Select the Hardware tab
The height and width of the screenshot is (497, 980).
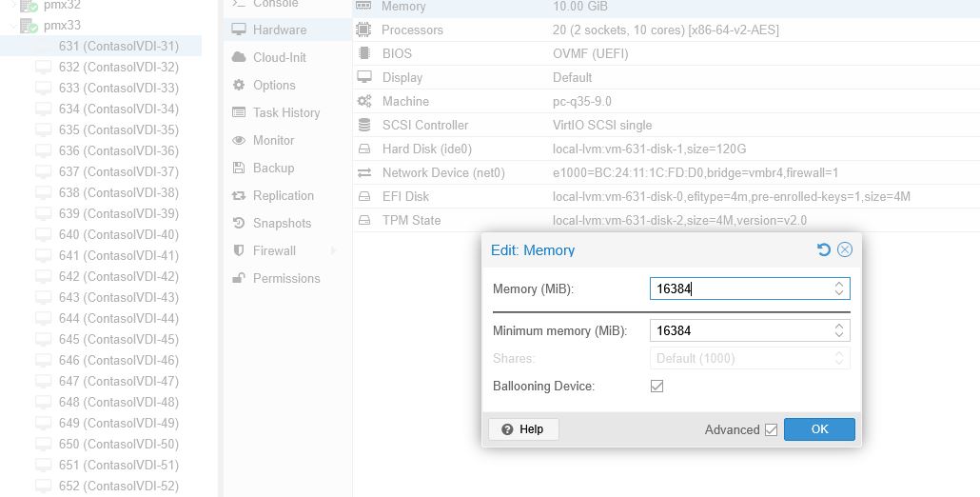(279, 30)
